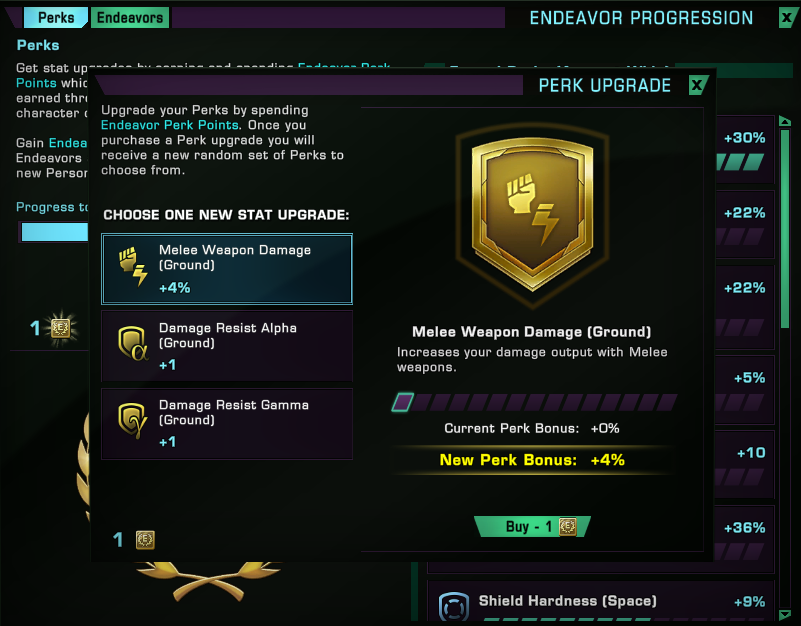Click the scroll down arrow of perk list
The height and width of the screenshot is (626, 801).
click(x=785, y=614)
